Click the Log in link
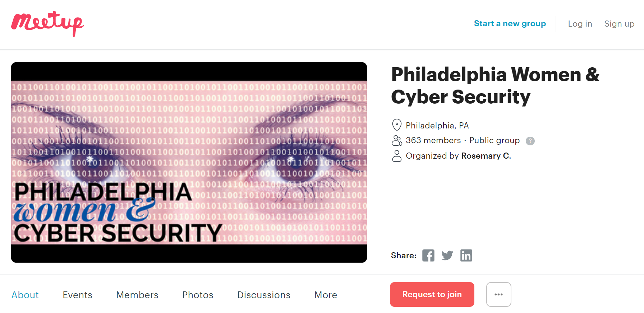The width and height of the screenshot is (644, 313). pyautogui.click(x=580, y=24)
